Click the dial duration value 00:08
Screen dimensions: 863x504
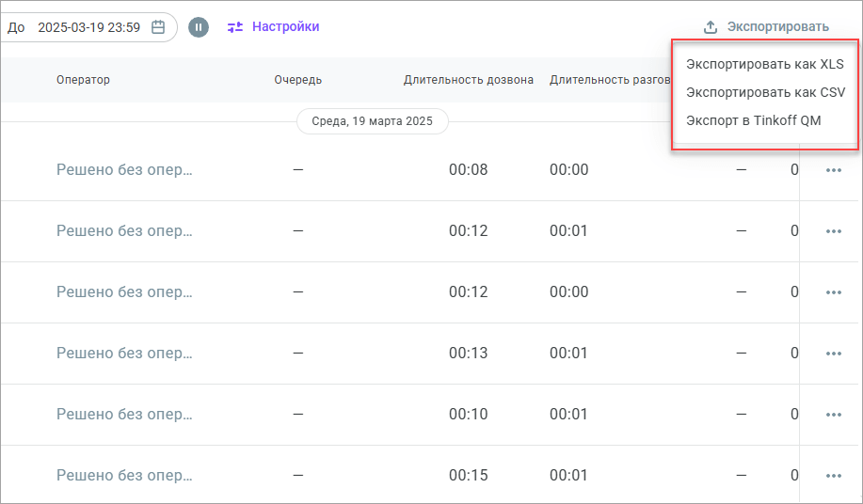[469, 170]
